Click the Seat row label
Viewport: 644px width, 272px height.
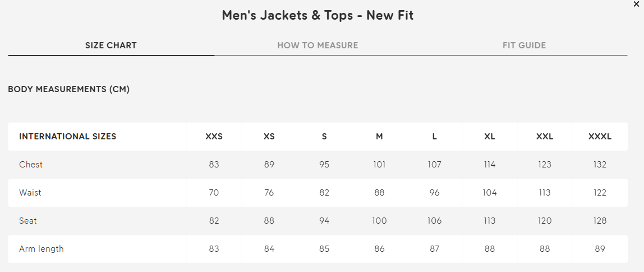pos(28,221)
